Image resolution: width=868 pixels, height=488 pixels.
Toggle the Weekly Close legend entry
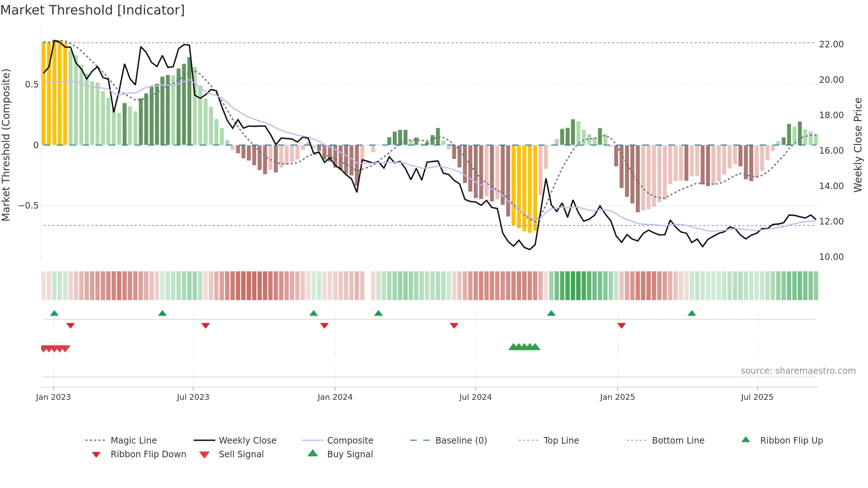[235, 440]
